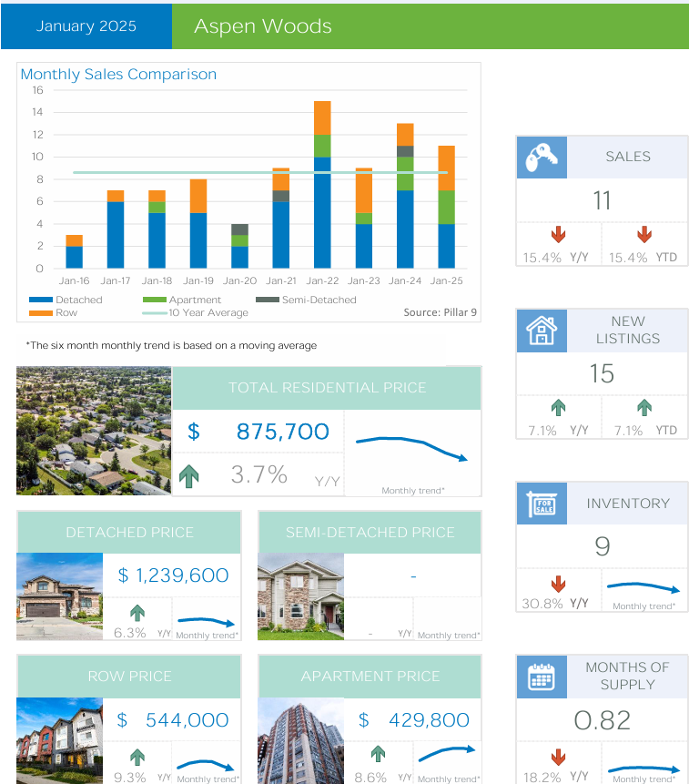Click the orange Row legend swatch

pyautogui.click(x=40, y=312)
